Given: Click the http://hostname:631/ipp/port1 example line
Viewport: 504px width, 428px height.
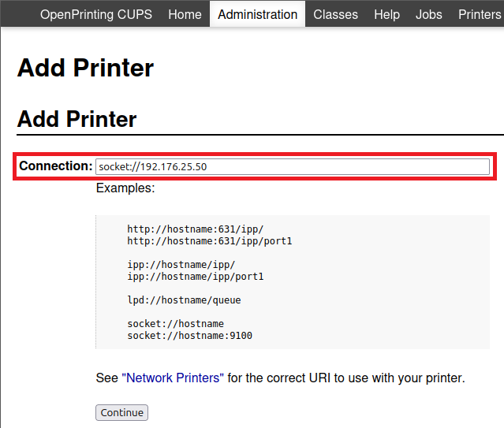Looking at the screenshot, I should pos(209,241).
